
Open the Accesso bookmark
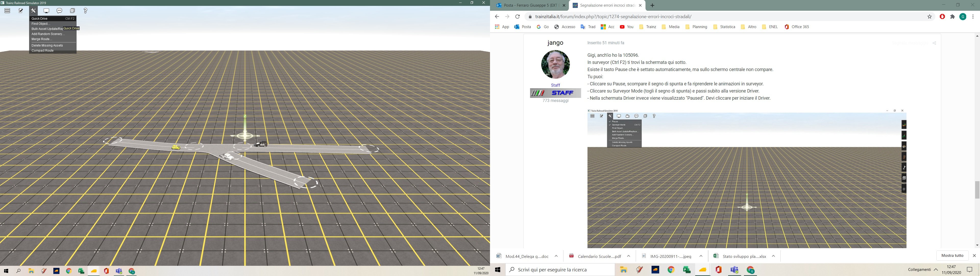[565, 27]
